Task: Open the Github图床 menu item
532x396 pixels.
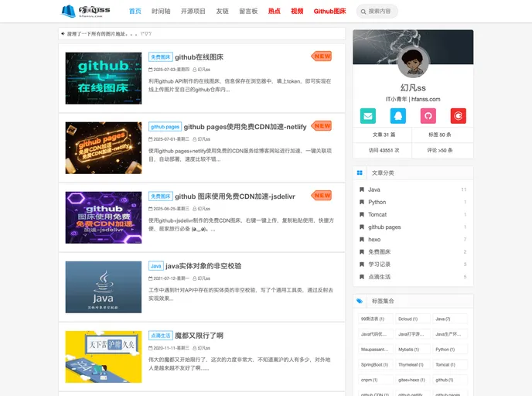Action: point(329,12)
